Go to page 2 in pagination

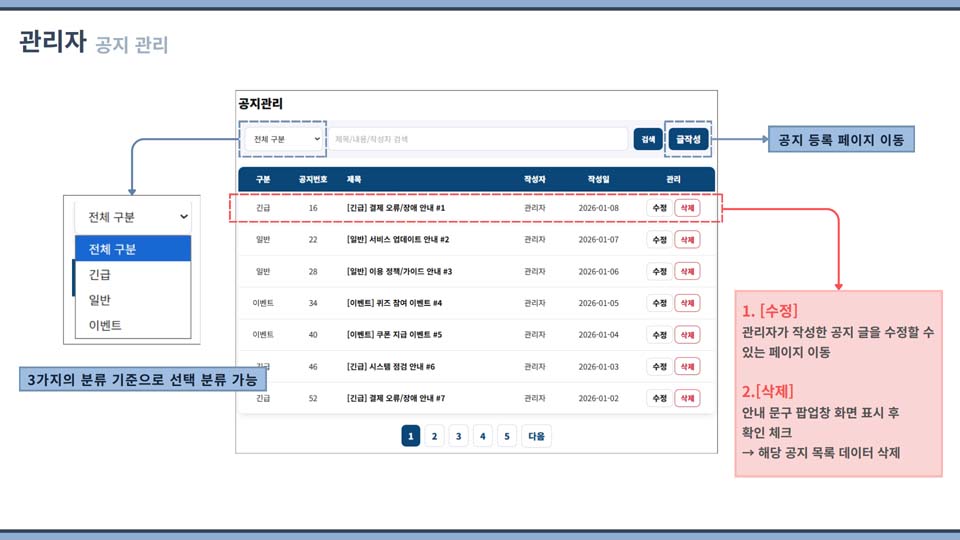tap(434, 436)
